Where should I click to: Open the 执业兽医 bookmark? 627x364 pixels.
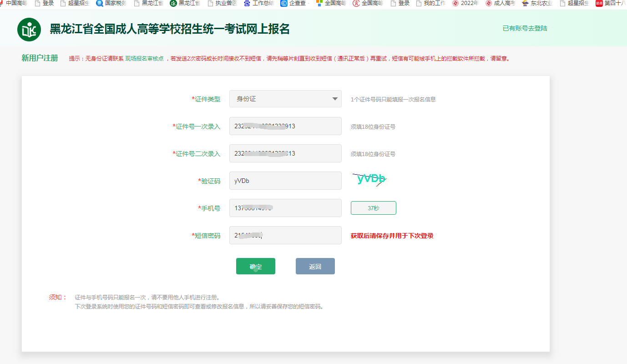[222, 3]
